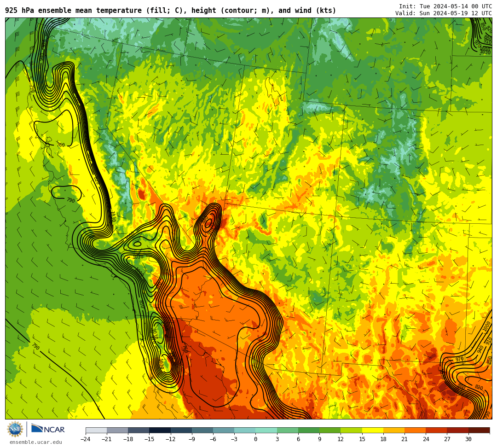Pick the −24 to −21 colorbar swatch
The image size is (497, 448).
(x=96, y=430)
